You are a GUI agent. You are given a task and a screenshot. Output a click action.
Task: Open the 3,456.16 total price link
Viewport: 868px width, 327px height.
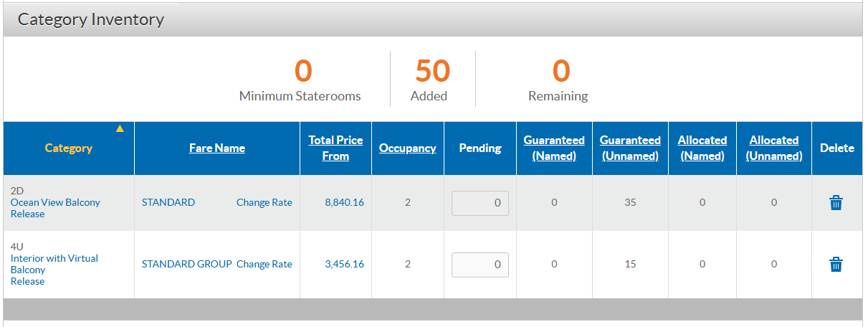(344, 265)
